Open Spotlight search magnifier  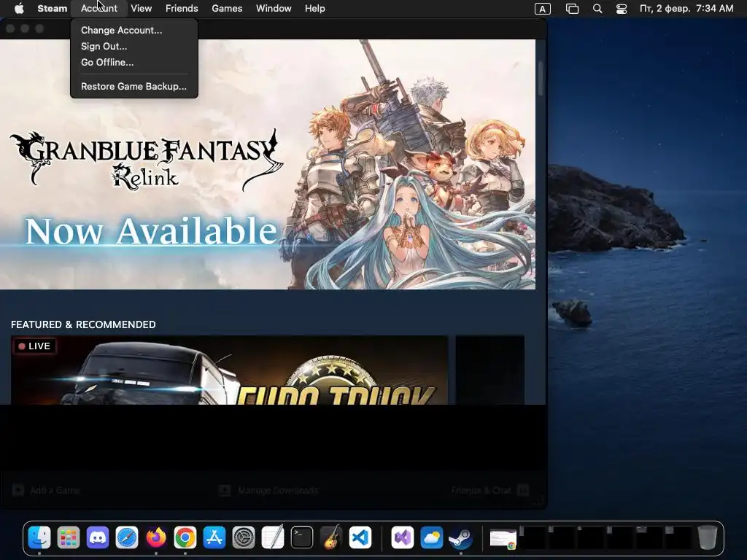597,9
